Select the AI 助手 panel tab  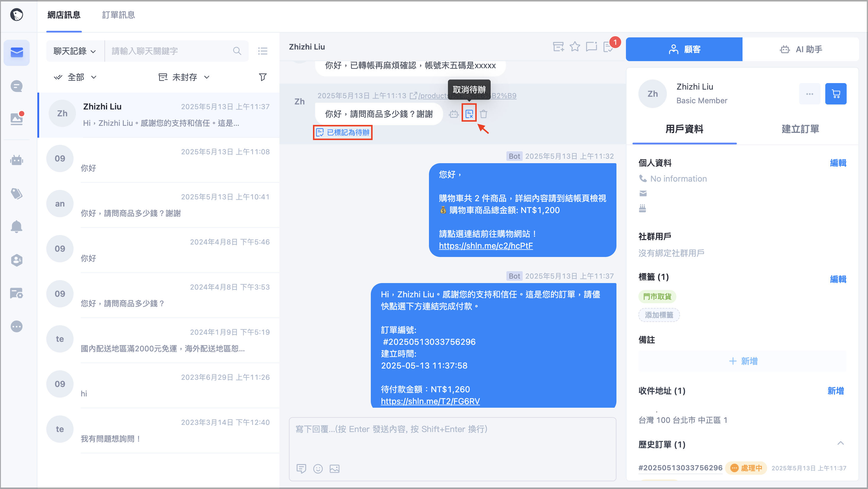pyautogui.click(x=801, y=49)
